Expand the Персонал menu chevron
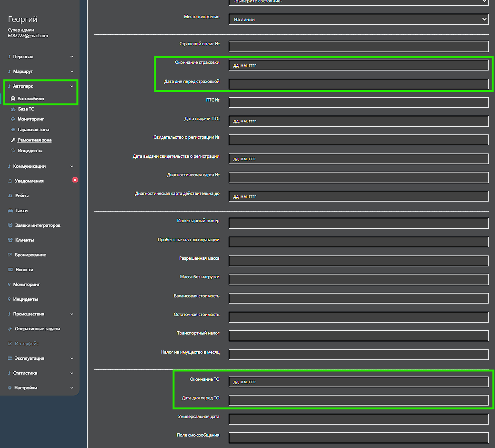The image size is (495, 448). coord(72,57)
